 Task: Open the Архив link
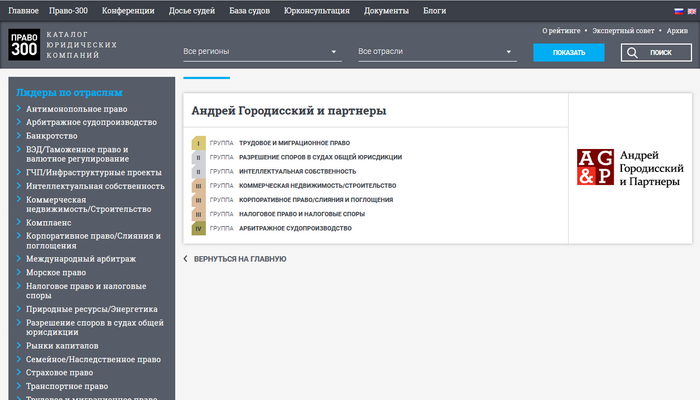pyautogui.click(x=677, y=31)
